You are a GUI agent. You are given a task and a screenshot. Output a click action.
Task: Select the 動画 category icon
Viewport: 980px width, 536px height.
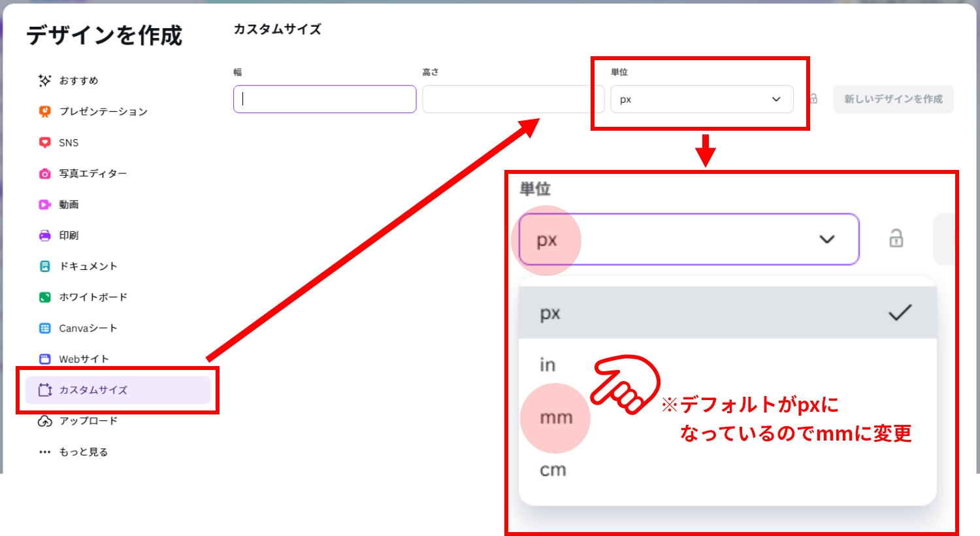(x=44, y=205)
